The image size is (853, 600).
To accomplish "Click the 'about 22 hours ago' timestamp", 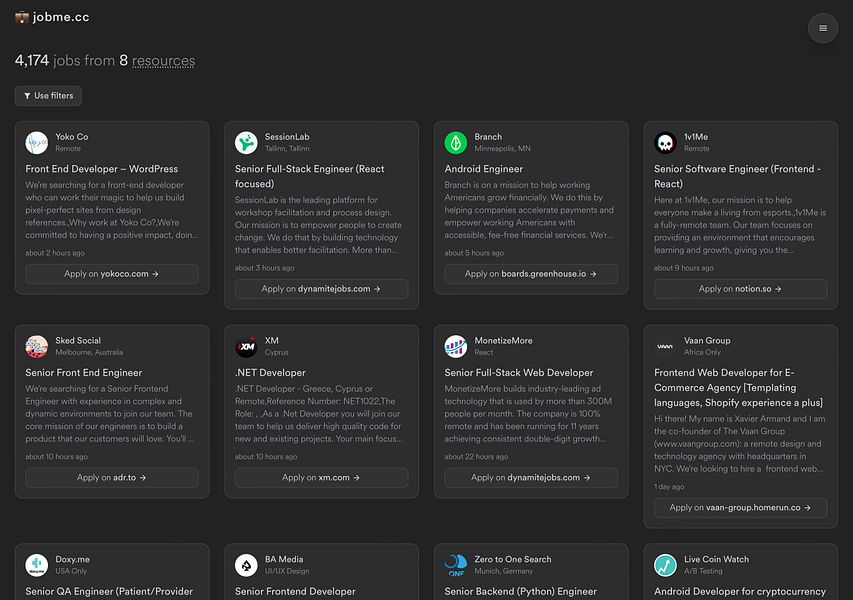I will pos(476,457).
